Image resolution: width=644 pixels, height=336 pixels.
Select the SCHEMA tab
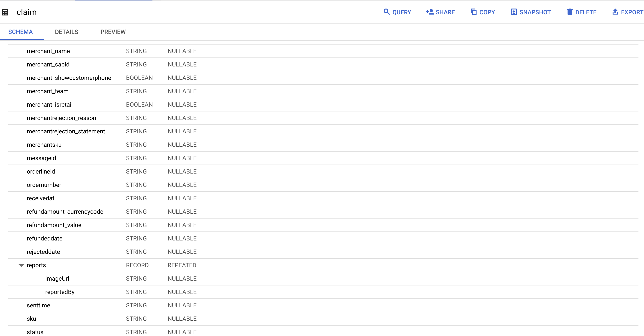[21, 32]
